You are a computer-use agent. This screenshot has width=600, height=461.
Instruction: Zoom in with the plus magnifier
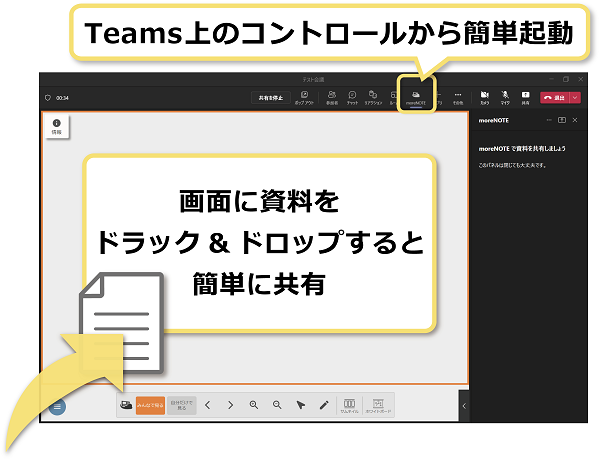254,405
